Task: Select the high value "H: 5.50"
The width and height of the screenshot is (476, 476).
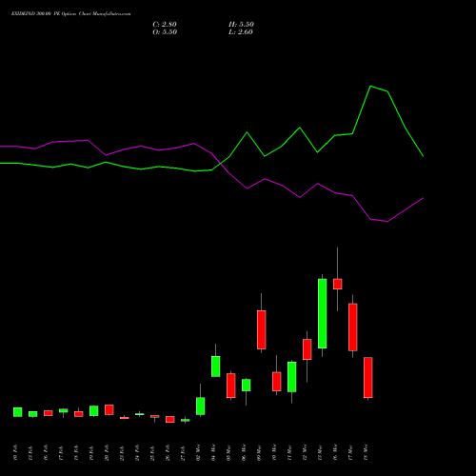Action: (241, 25)
